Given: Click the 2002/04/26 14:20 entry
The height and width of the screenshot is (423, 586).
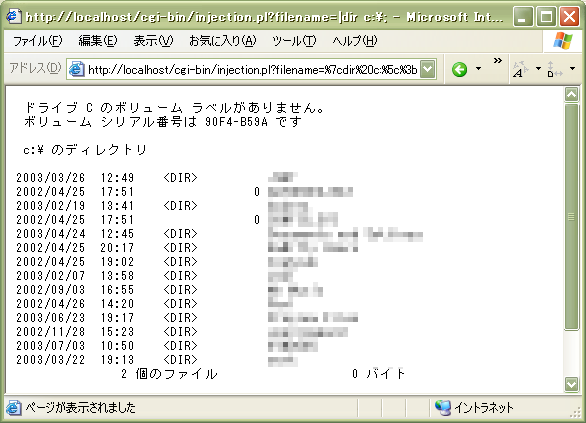Looking at the screenshot, I should 154,304.
